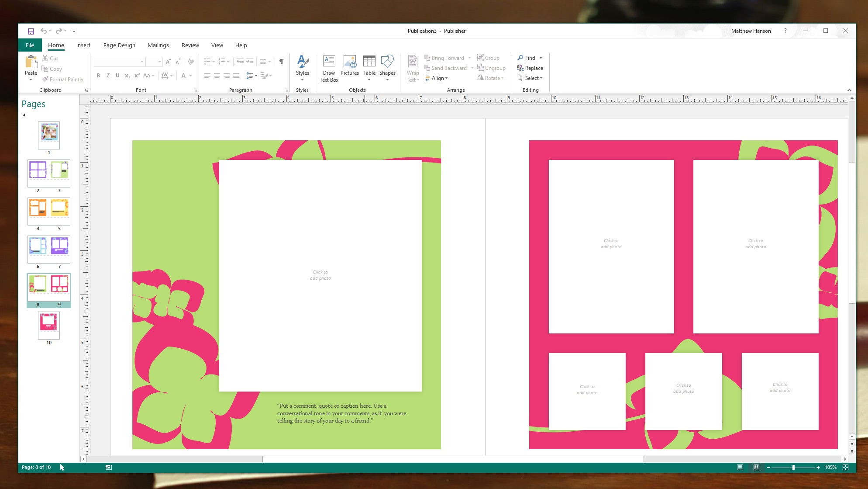
Task: Switch to two-page spread view
Action: (x=756, y=468)
